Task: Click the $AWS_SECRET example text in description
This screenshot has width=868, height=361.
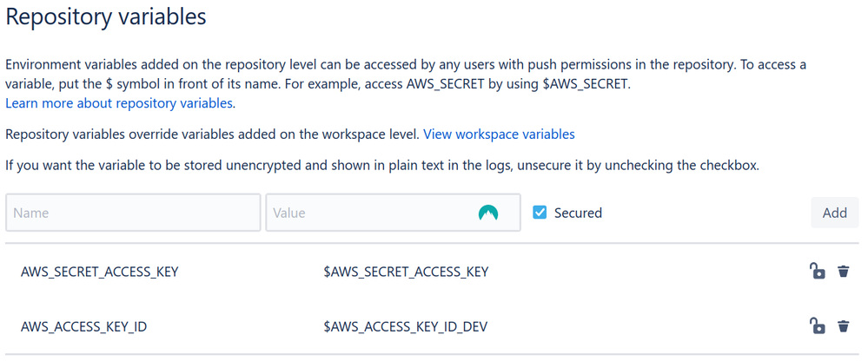Action: [x=586, y=87]
